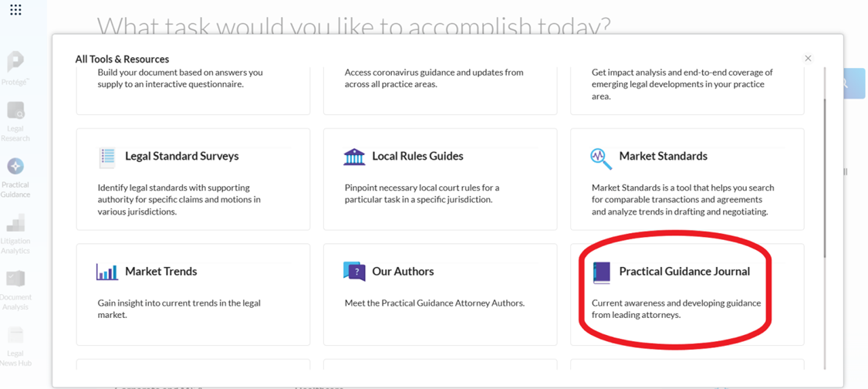868x389 pixels.
Task: Click the interactive questionnaire document builder card
Action: 193,91
